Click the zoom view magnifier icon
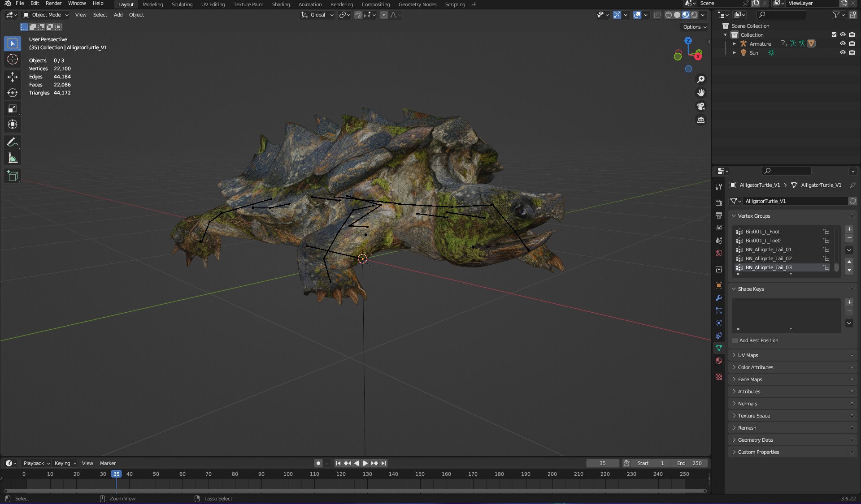Image resolution: width=861 pixels, height=504 pixels. [700, 79]
